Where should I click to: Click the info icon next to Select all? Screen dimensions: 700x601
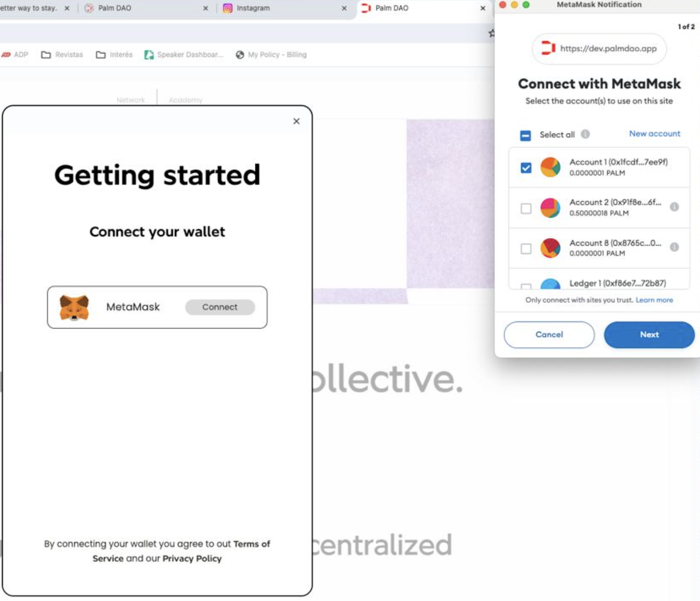(585, 134)
